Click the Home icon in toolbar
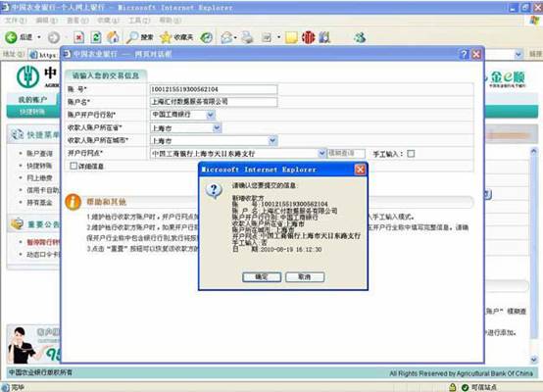This screenshot has height=392, width=543. (x=113, y=37)
